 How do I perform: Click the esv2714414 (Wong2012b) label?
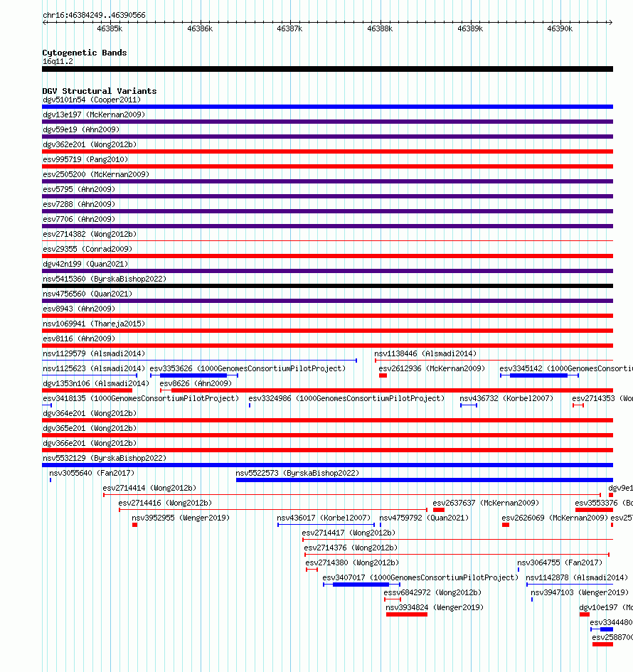coord(149,488)
